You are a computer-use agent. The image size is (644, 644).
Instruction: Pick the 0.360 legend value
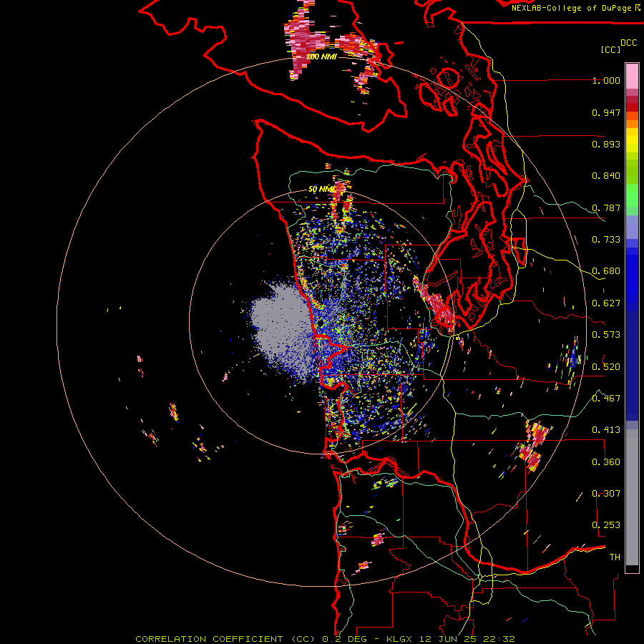point(606,462)
